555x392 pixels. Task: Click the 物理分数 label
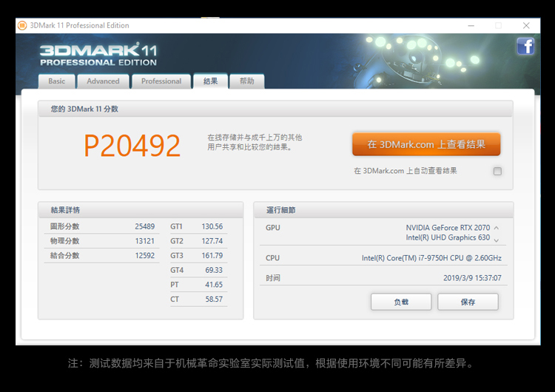click(x=65, y=241)
